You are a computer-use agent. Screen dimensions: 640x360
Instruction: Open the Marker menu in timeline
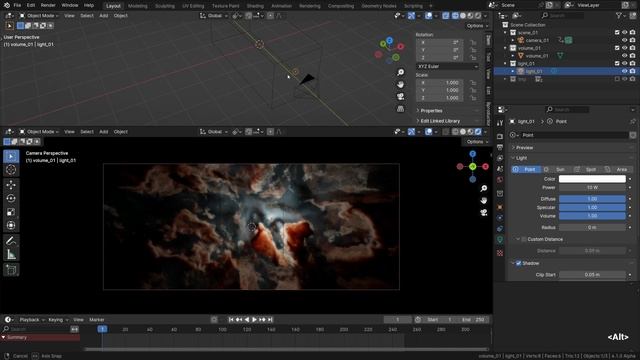(97, 320)
